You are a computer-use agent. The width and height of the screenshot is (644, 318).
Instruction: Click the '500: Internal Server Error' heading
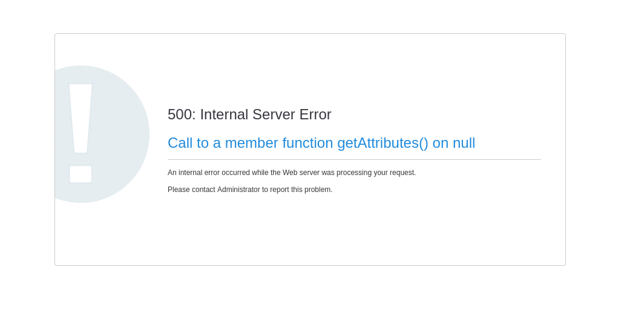249,114
